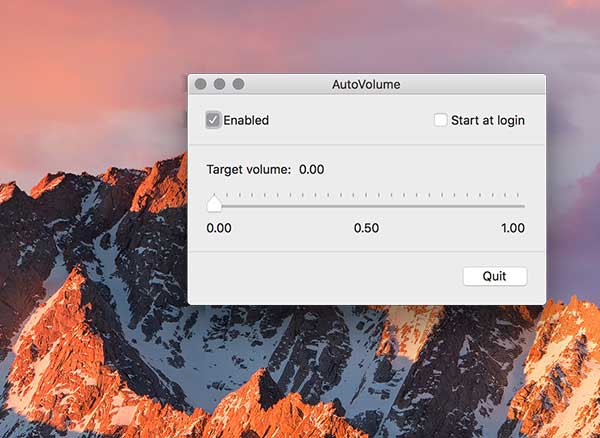Enable the Start at login checkbox
Image resolution: width=600 pixels, height=438 pixels.
tap(440, 120)
